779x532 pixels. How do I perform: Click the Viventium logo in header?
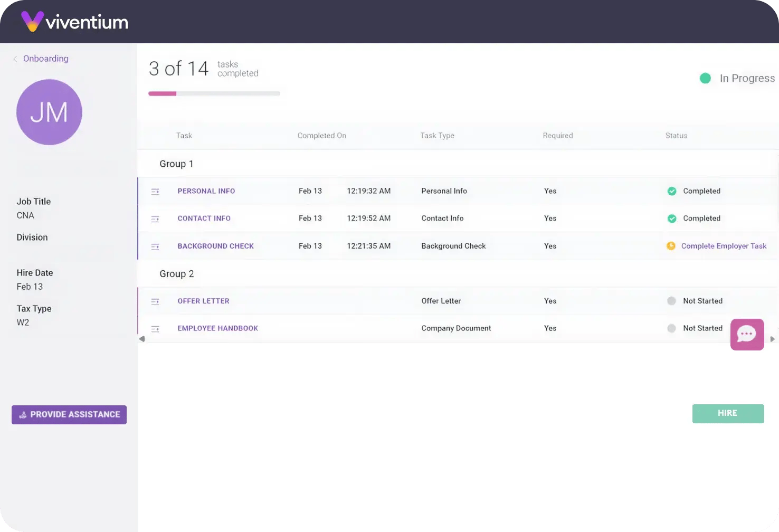coord(74,22)
